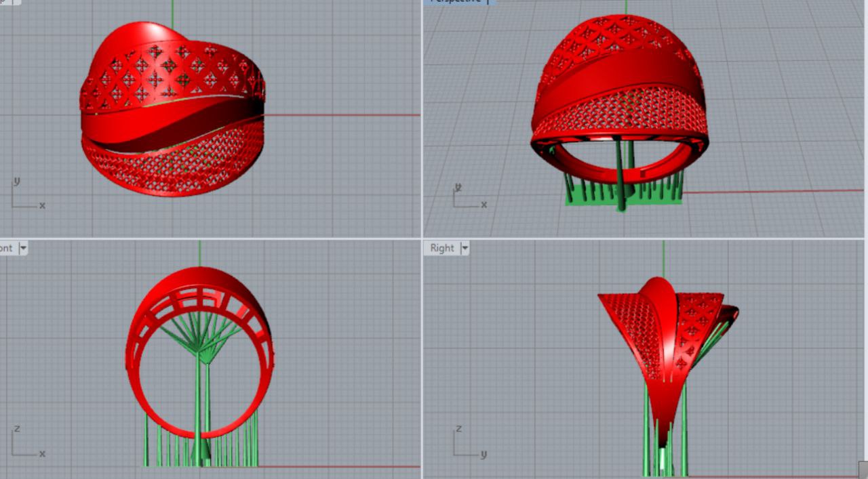Click the Right viewport title label
This screenshot has height=479, width=868.
coord(442,248)
